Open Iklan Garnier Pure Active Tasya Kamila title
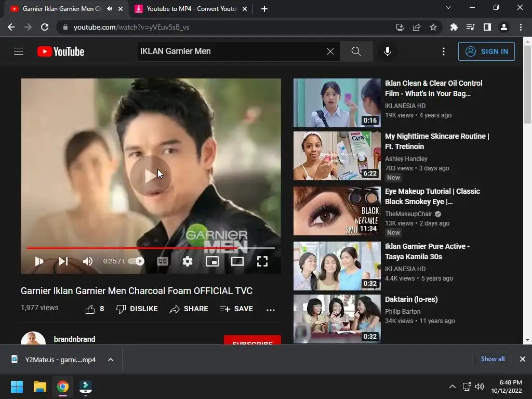This screenshot has height=399, width=532. click(427, 251)
